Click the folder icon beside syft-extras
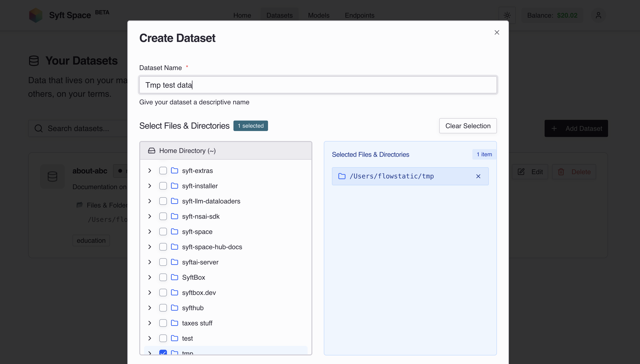The width and height of the screenshot is (640, 364). point(174,171)
